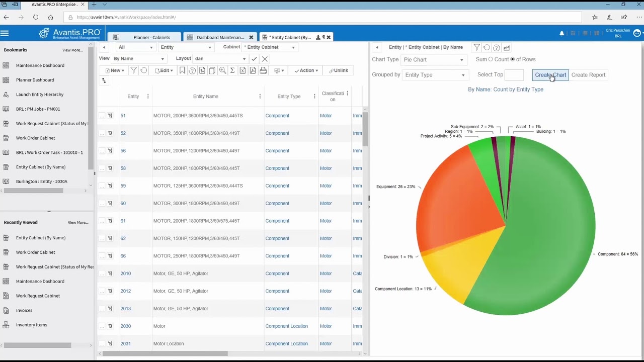Click the Create Report button

tap(588, 75)
